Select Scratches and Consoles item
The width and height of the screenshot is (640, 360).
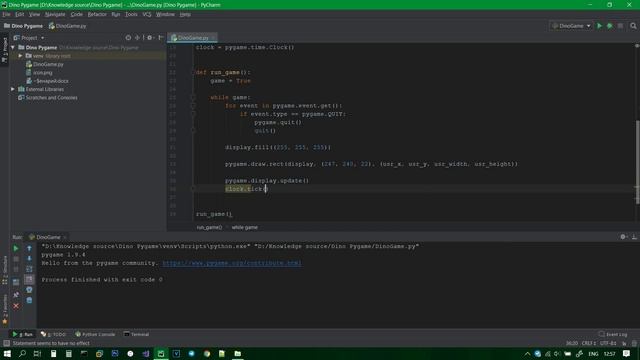tap(48, 98)
